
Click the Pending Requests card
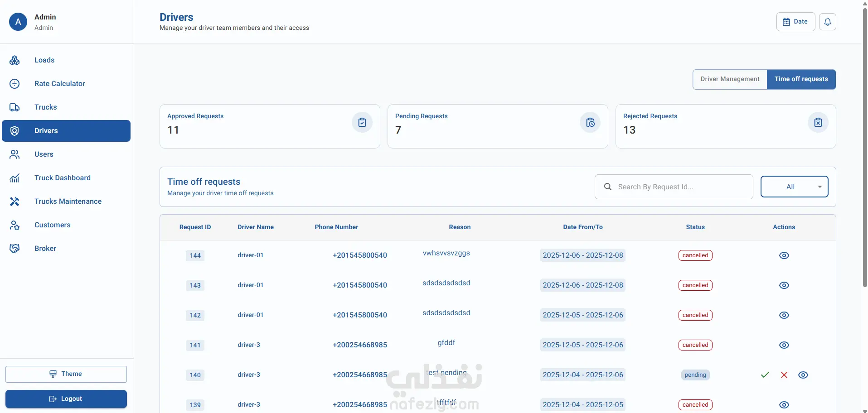pos(498,126)
